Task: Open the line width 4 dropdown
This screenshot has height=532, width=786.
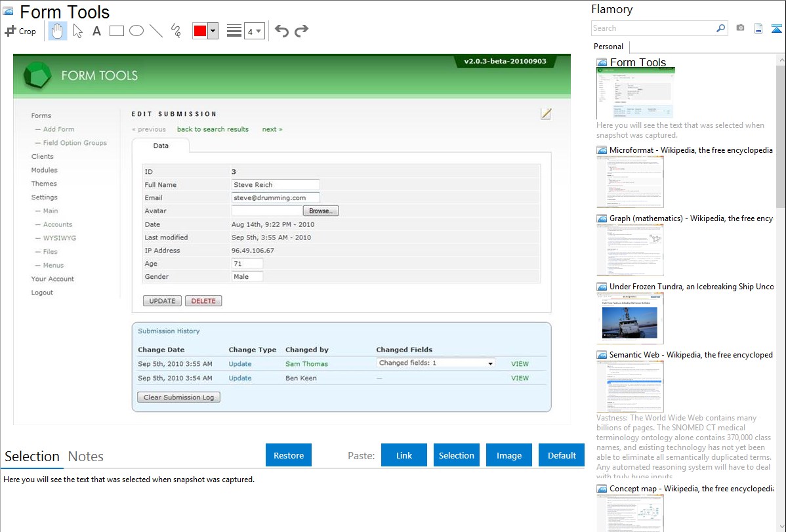Action: pos(254,31)
